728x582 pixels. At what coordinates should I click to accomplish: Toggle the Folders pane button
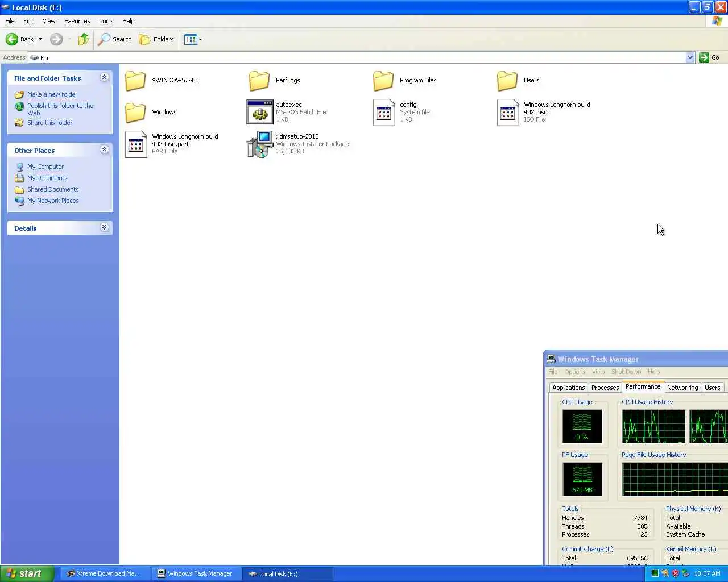pos(156,39)
